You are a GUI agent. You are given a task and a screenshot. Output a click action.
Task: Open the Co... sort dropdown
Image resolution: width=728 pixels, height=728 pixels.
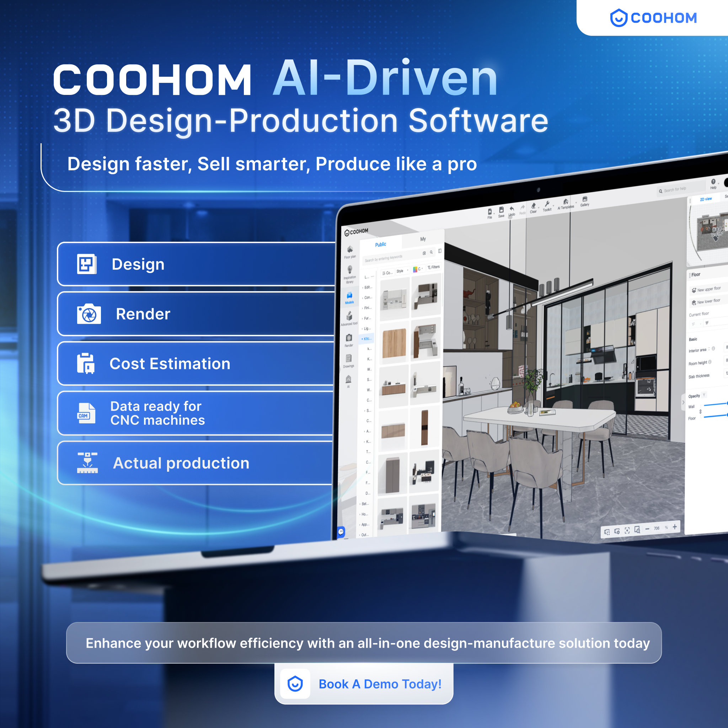387,273
